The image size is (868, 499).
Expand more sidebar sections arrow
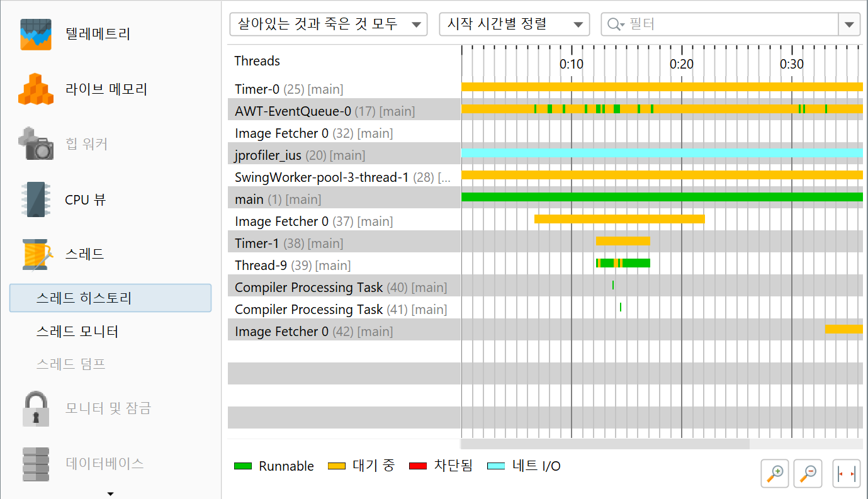[x=111, y=494]
